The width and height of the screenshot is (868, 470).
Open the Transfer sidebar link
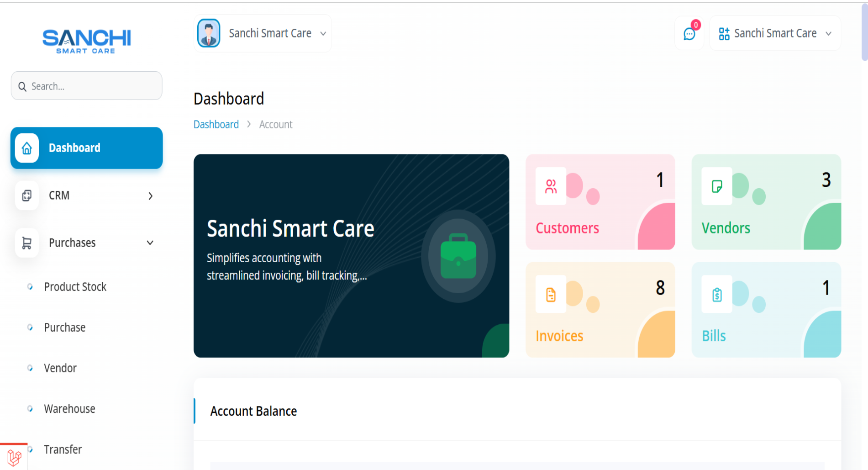point(63,449)
